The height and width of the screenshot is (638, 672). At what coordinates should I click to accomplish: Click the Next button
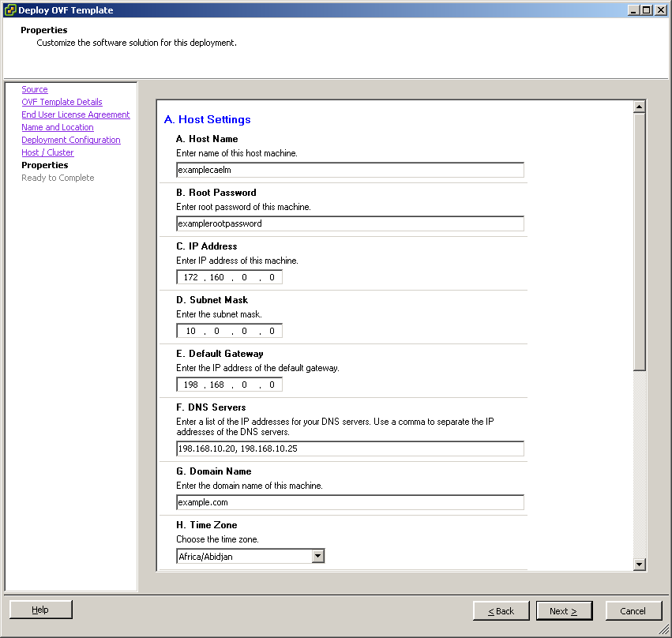[x=564, y=610]
